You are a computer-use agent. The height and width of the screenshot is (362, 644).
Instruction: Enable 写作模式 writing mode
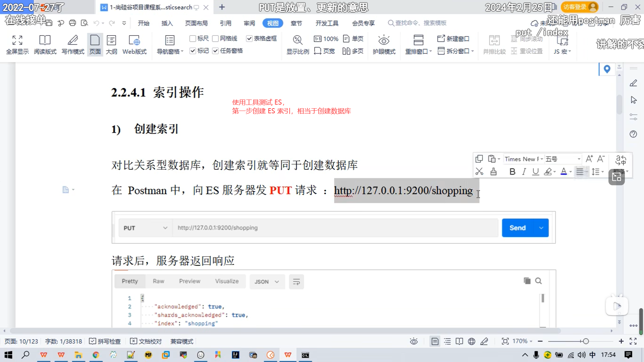73,41
